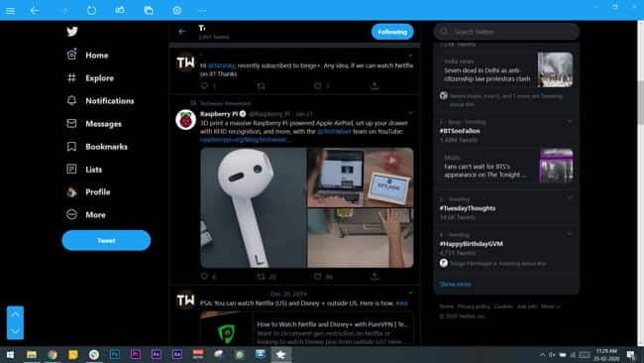Open the chevron menu for #BTSonFallon trend

570,121
